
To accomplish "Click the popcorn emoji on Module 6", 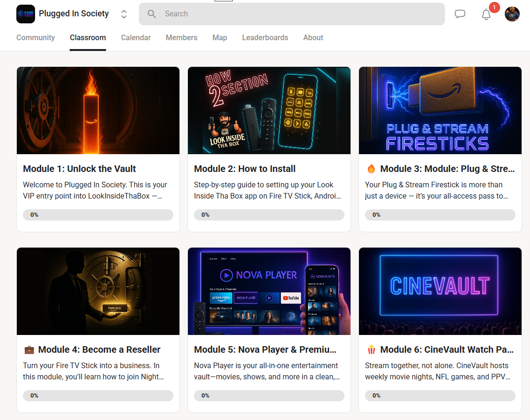I will coord(371,350).
